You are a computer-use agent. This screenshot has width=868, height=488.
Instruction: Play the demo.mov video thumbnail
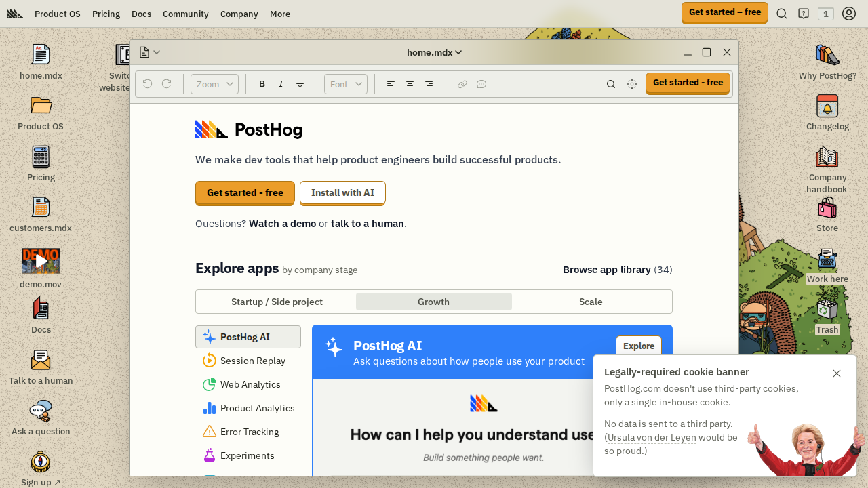pyautogui.click(x=41, y=261)
